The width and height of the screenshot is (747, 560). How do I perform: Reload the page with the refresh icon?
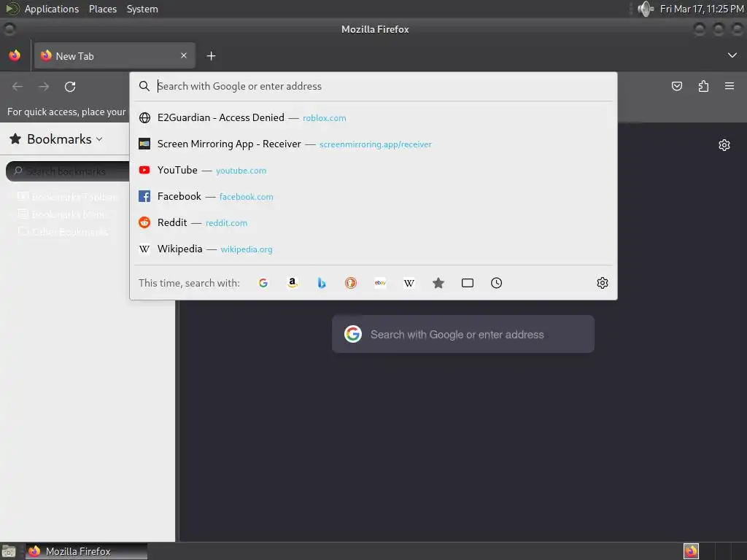[x=70, y=86]
